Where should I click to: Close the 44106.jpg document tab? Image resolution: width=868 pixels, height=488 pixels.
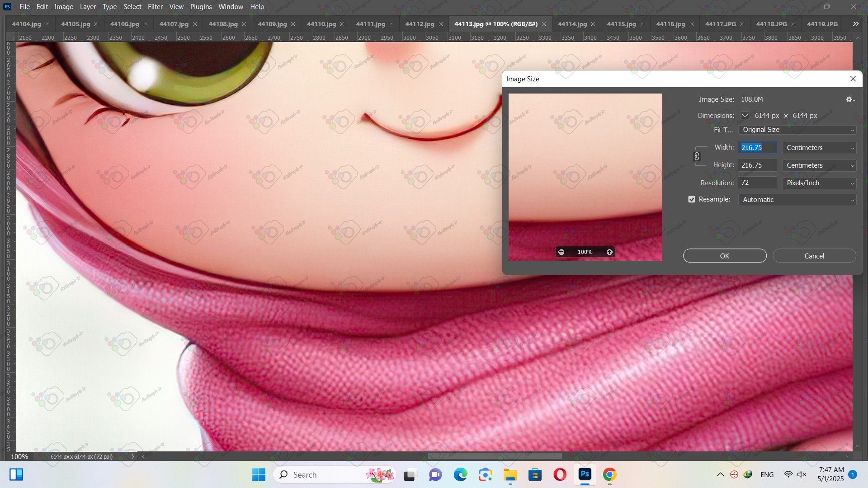tap(146, 24)
